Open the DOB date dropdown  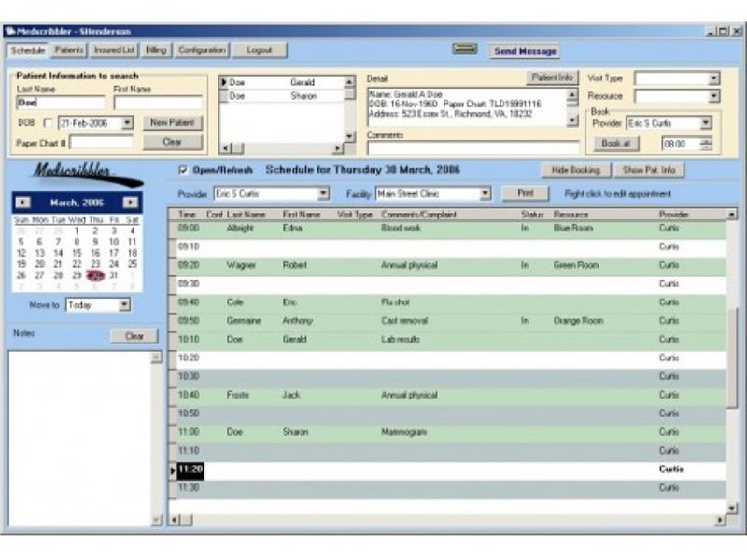(x=127, y=123)
